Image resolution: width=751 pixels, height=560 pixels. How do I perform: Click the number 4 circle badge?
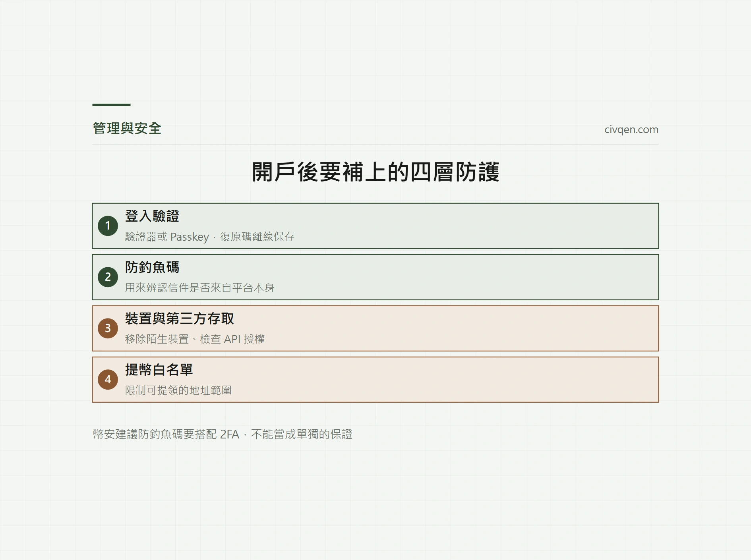click(x=108, y=380)
